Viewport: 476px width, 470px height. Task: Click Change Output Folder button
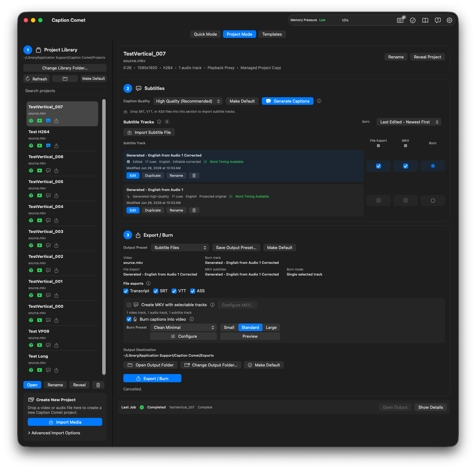pos(211,365)
